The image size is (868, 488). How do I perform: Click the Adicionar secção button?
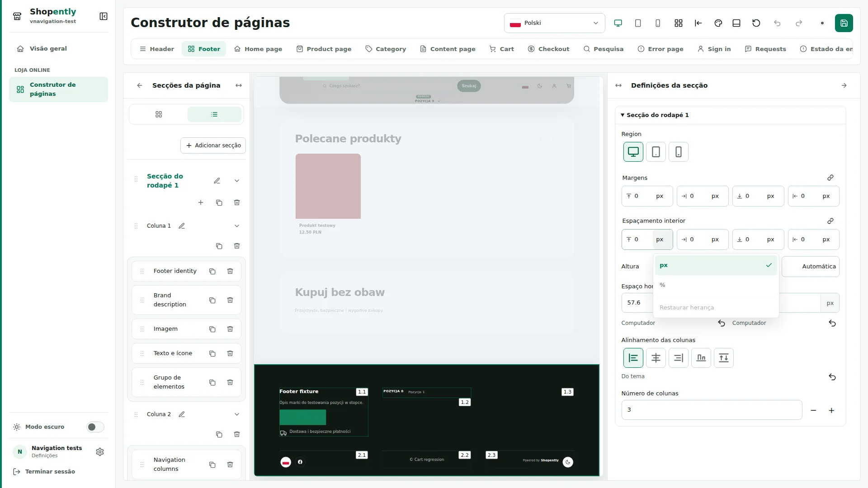(x=213, y=145)
